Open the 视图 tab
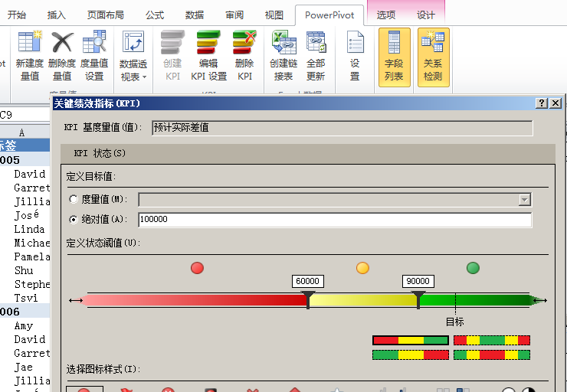567x392 pixels. 274,15
